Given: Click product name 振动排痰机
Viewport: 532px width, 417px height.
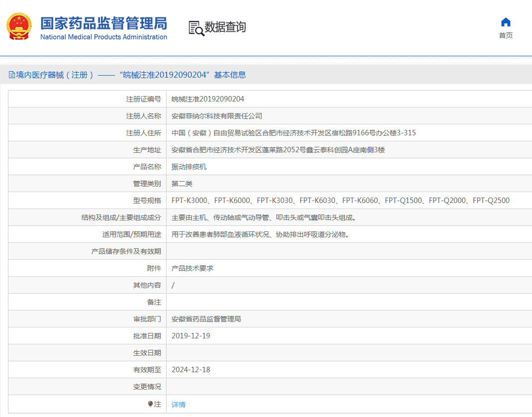Looking at the screenshot, I should click(189, 167).
